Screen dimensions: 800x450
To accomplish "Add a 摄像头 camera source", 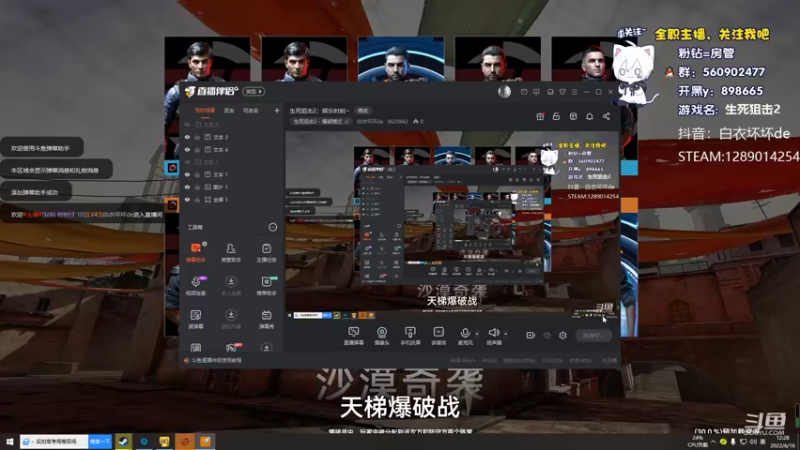I will 382,336.
